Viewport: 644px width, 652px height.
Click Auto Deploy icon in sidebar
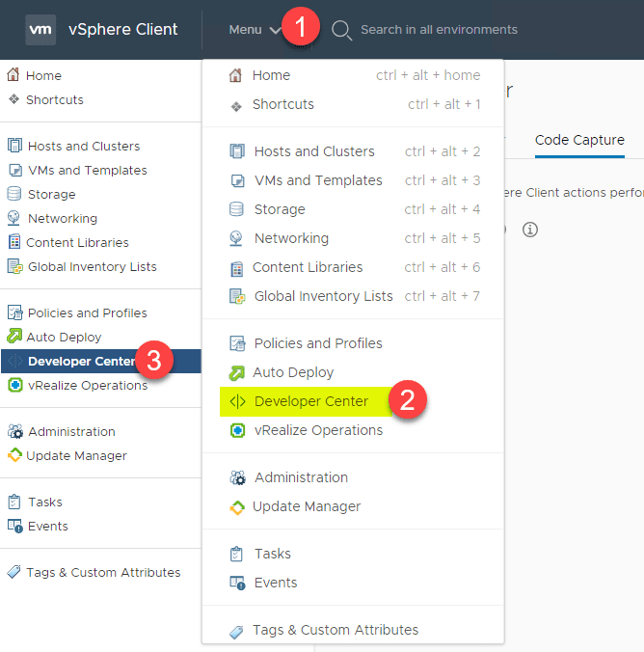click(14, 336)
